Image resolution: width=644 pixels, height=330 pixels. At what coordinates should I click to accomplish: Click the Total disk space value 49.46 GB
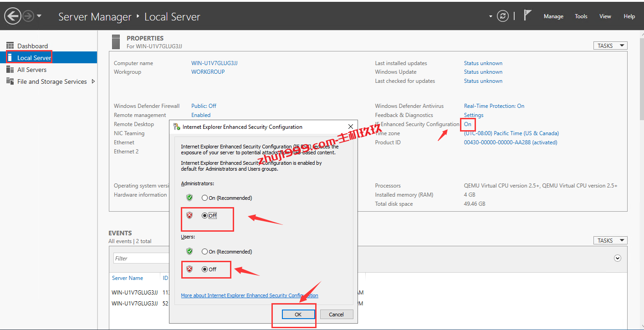pos(475,204)
